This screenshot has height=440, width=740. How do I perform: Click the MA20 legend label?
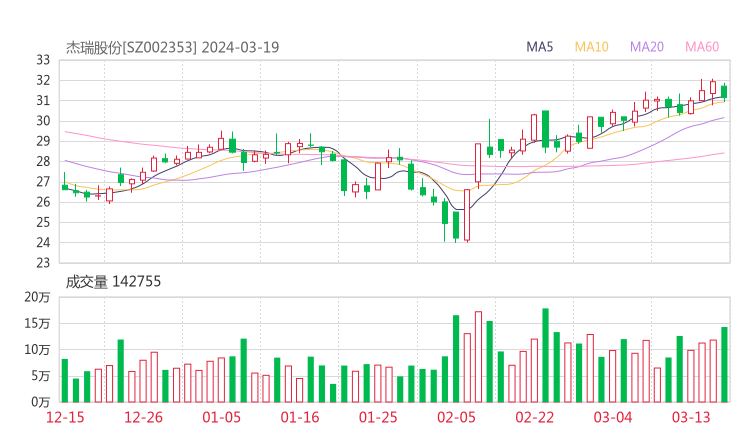(x=647, y=47)
